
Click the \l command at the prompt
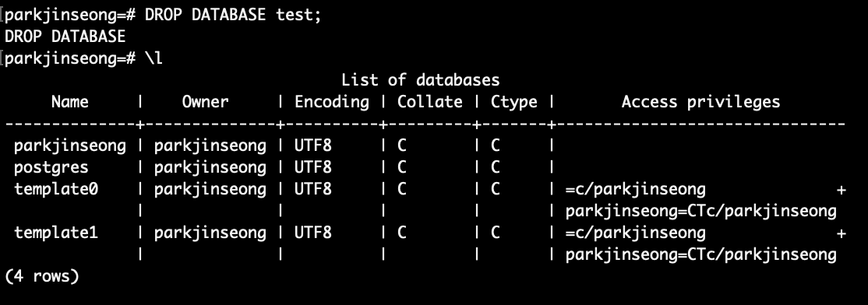154,58
